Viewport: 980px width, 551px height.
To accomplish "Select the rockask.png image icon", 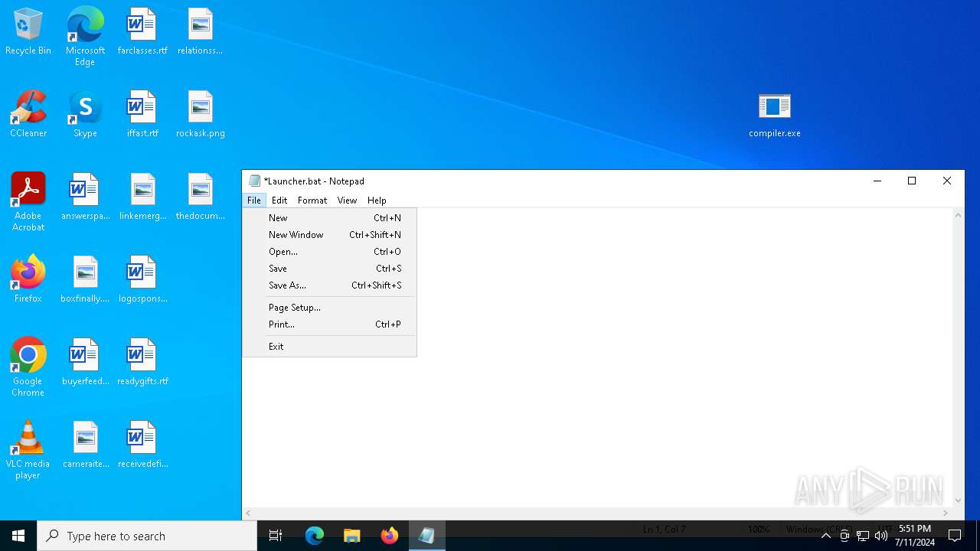I will tap(200, 115).
